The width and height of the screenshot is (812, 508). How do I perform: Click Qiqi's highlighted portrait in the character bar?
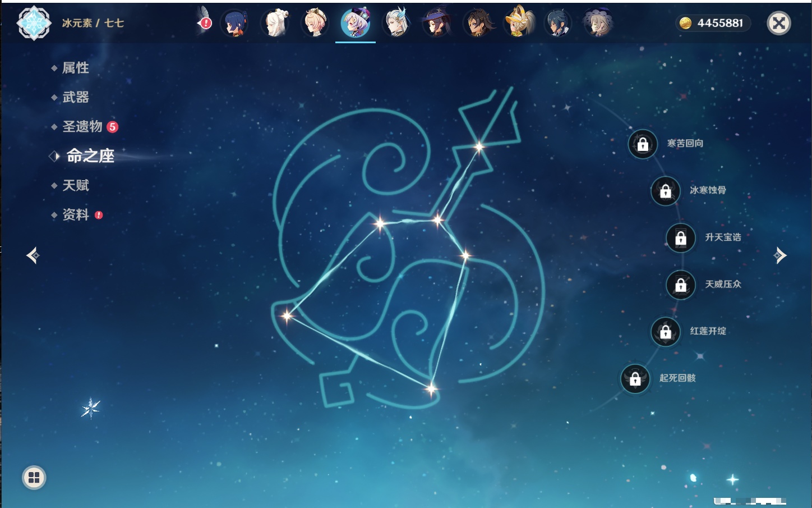pyautogui.click(x=356, y=24)
